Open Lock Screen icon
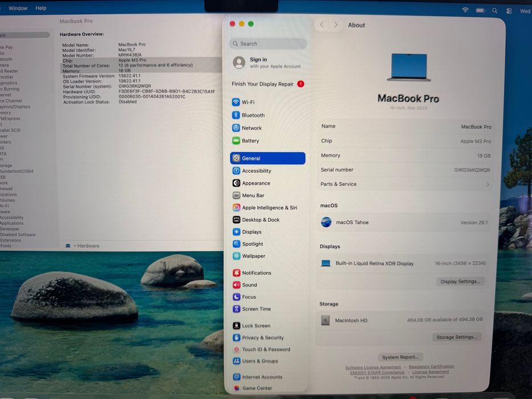 pyautogui.click(x=237, y=325)
